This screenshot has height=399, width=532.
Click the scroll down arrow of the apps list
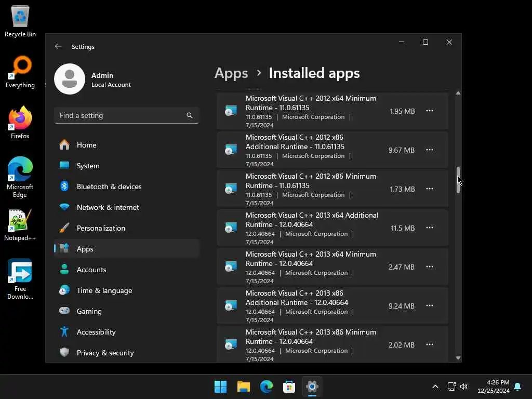pyautogui.click(x=458, y=358)
